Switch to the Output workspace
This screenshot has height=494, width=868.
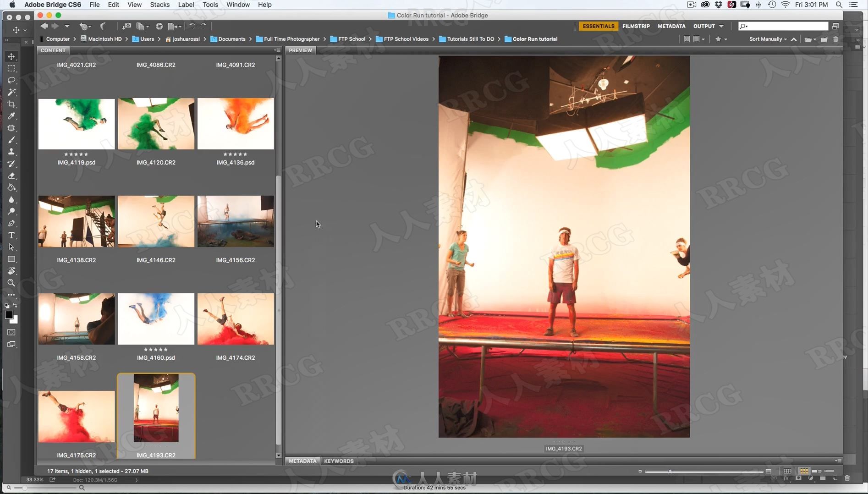point(704,26)
